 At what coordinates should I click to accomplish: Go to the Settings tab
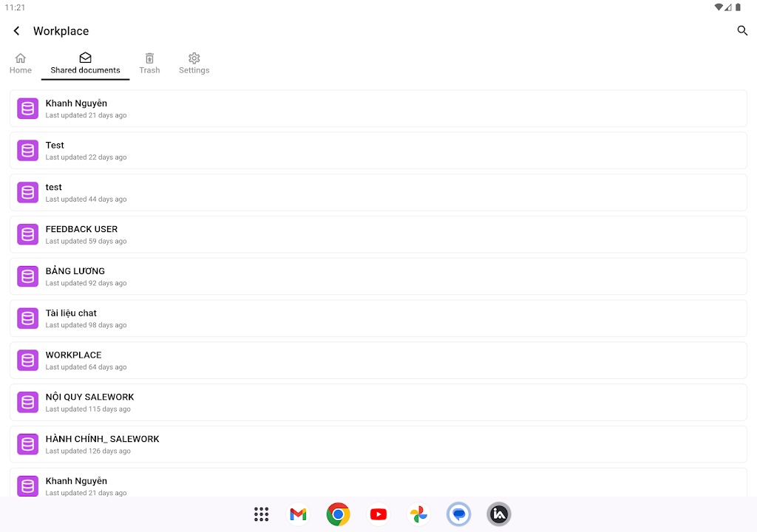pos(194,64)
